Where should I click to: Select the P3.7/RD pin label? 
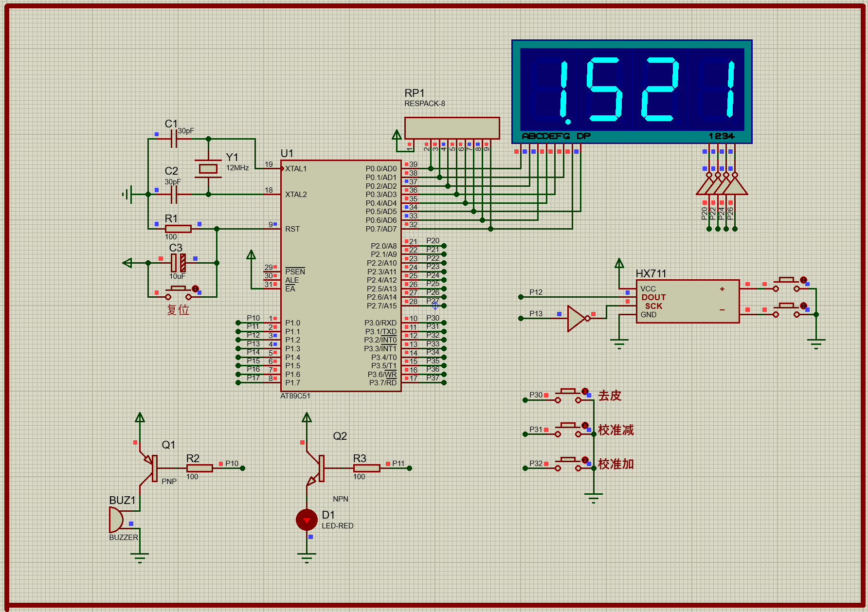pos(383,383)
